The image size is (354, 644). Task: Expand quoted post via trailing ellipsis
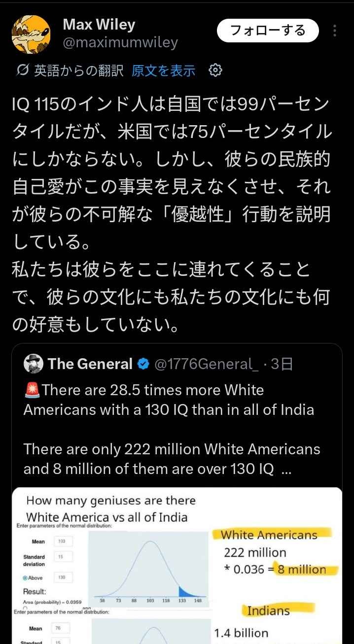point(286,469)
